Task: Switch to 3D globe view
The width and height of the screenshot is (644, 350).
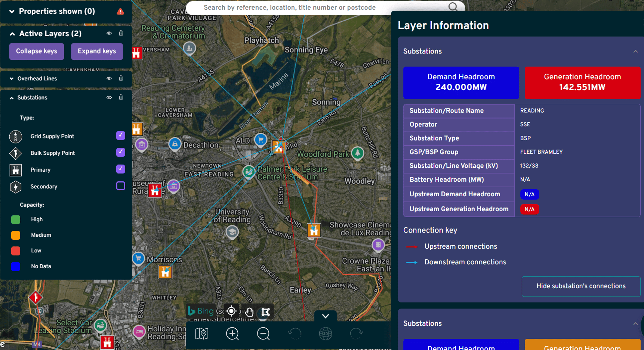Action: pyautogui.click(x=325, y=334)
